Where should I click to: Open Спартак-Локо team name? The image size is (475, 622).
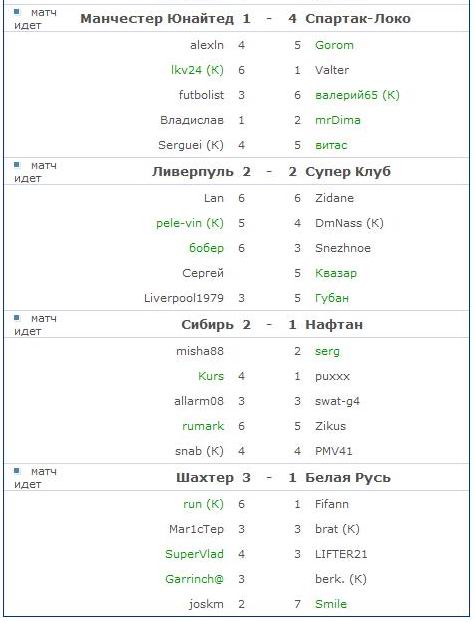358,19
